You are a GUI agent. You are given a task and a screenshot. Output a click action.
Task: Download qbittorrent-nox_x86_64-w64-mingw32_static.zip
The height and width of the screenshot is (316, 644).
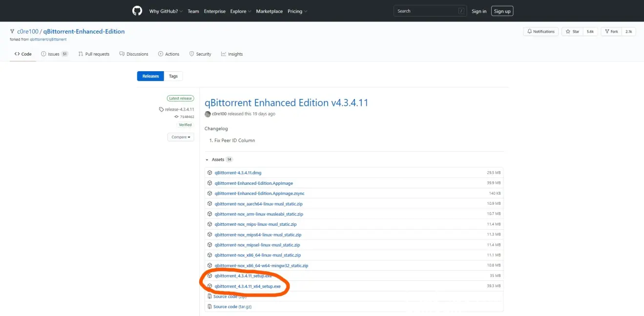[x=261, y=266]
